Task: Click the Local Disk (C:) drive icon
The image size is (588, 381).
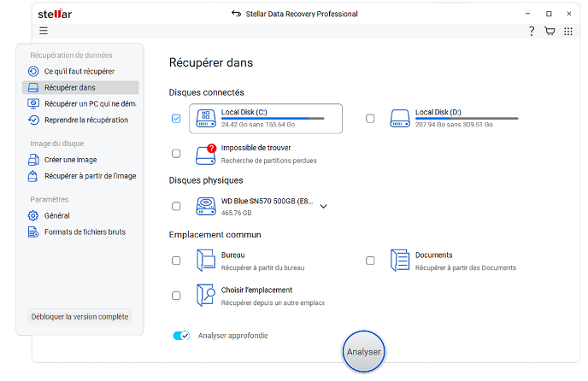Action: 206,119
